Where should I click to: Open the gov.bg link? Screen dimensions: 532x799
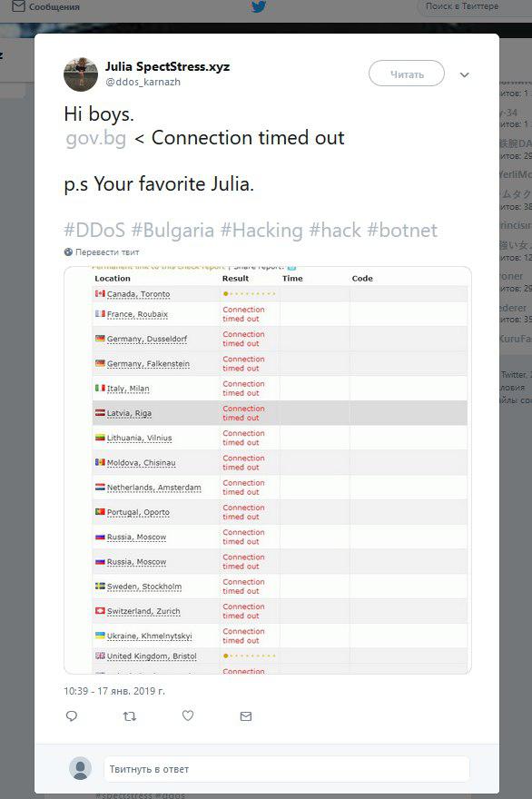coord(96,138)
